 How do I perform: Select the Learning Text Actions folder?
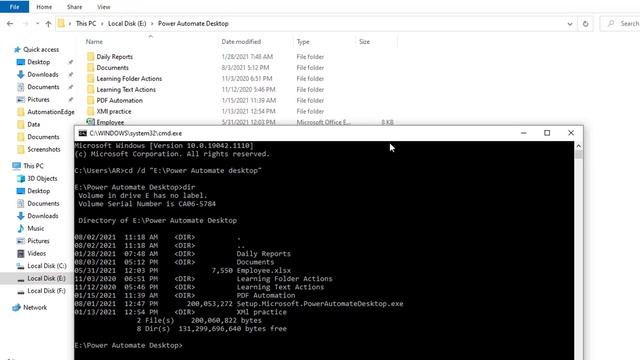pyautogui.click(x=126, y=89)
